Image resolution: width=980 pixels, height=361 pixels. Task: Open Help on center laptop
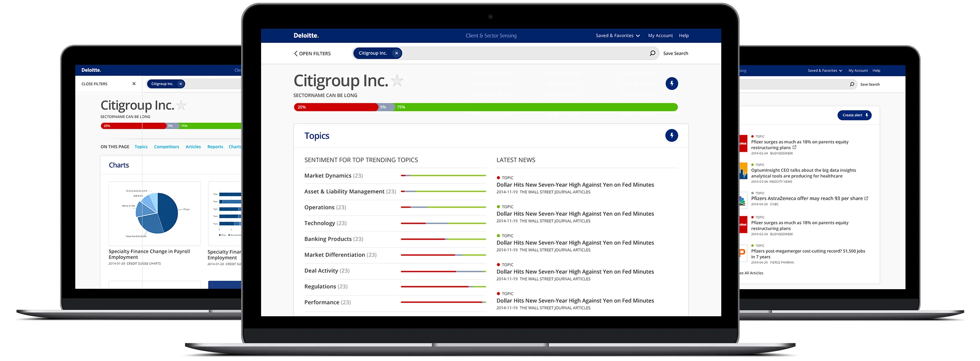point(684,36)
